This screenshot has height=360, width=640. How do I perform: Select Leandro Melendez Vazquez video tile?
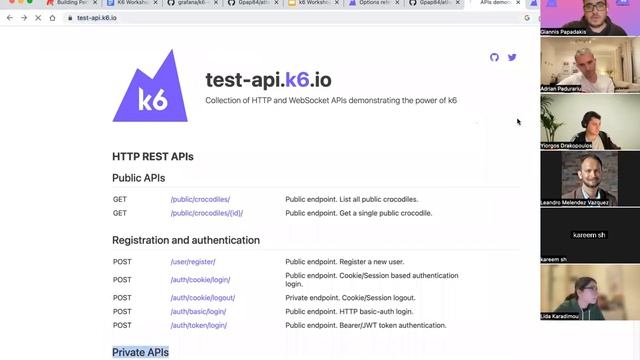pyautogui.click(x=590, y=178)
